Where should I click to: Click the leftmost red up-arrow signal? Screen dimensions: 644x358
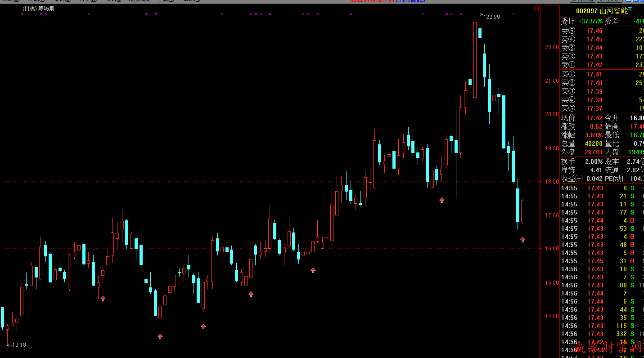[103, 298]
